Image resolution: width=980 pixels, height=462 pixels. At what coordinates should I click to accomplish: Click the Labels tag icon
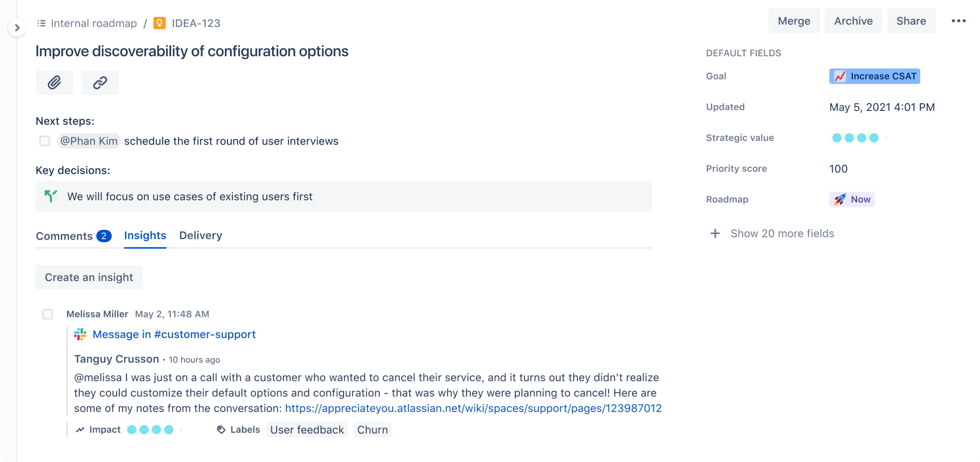coord(221,429)
